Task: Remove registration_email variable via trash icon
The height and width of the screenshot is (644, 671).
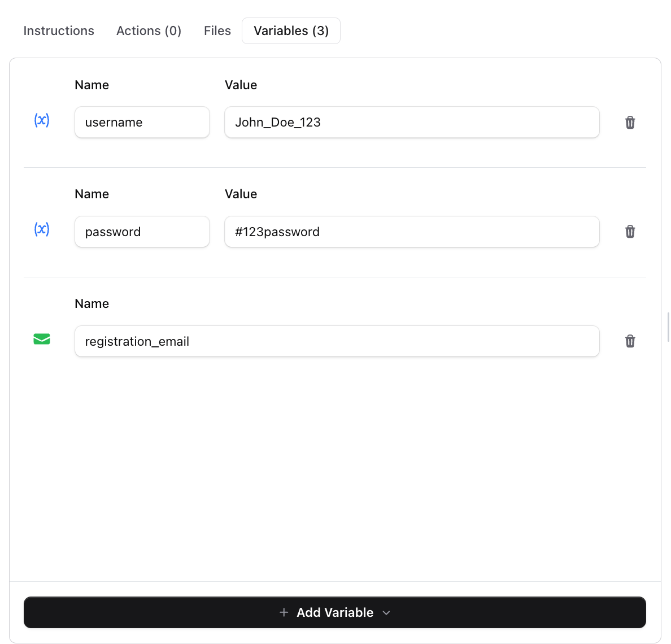Action: coord(630,341)
